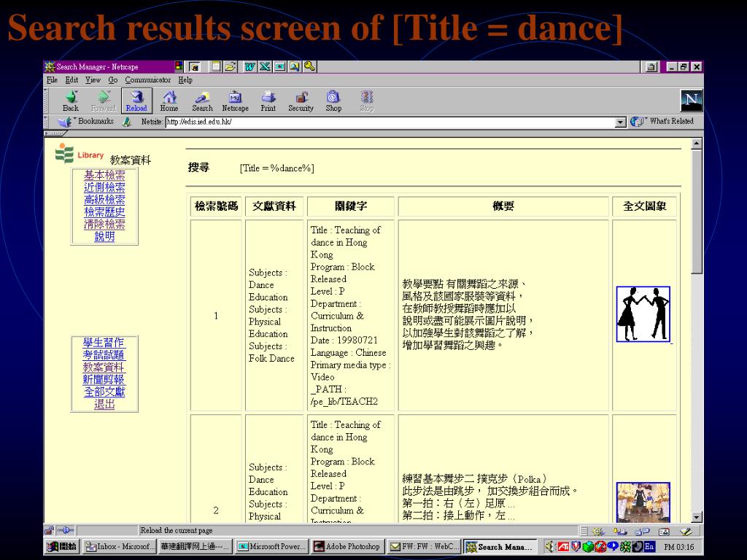
Task: Go to the Home page
Action: coord(169,101)
